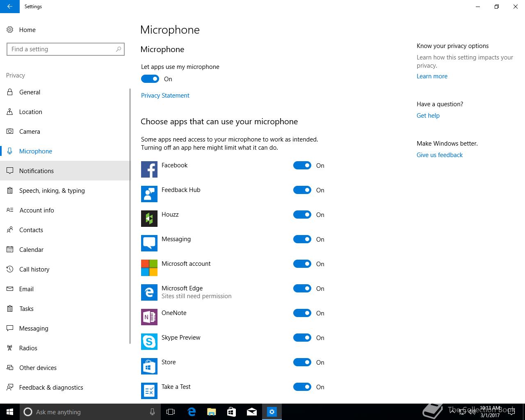Click the Home gear icon
Image resolution: width=525 pixels, height=420 pixels.
[10, 30]
